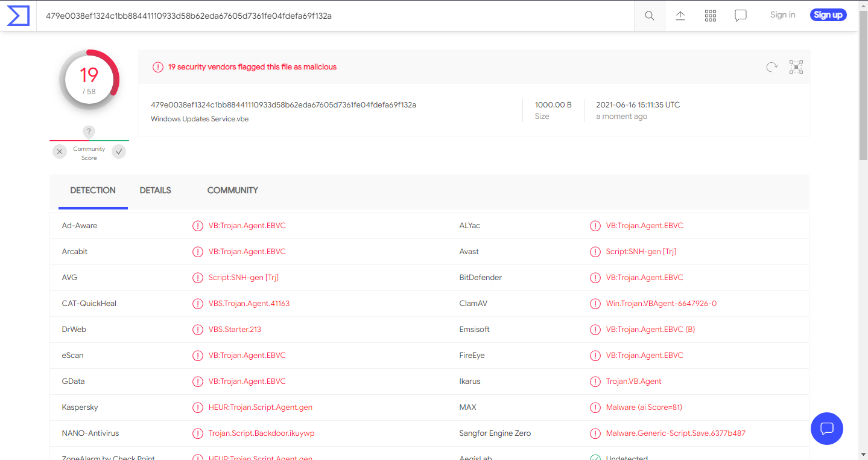Switch to the DETAILS tab
The width and height of the screenshot is (868, 460).
pos(156,191)
